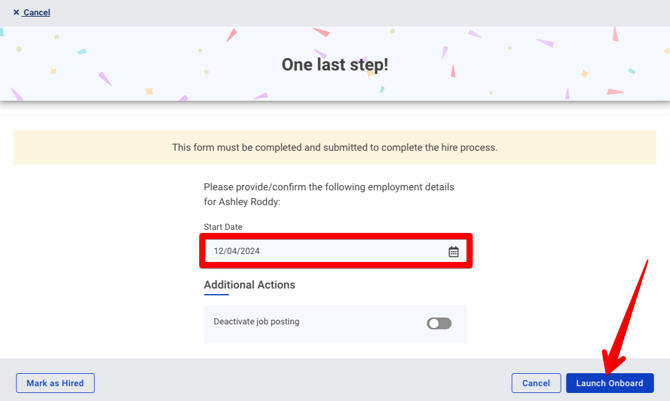Click the confetti header banner background
Image resolution: width=670 pixels, height=401 pixels.
click(120, 65)
